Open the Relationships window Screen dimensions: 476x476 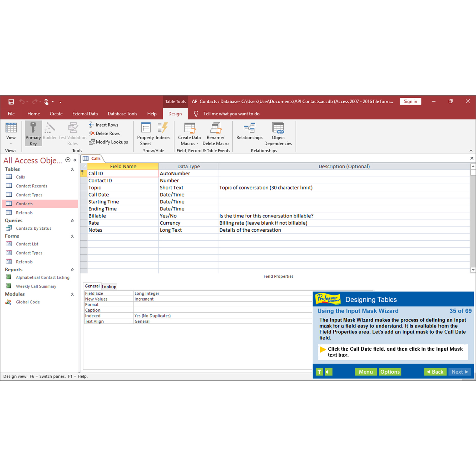pos(249,131)
